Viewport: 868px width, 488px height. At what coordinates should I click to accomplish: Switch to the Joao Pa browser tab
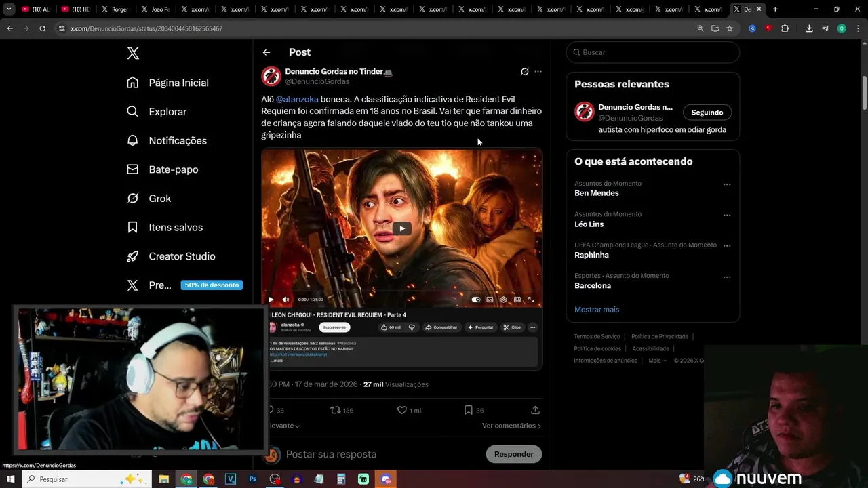click(155, 9)
